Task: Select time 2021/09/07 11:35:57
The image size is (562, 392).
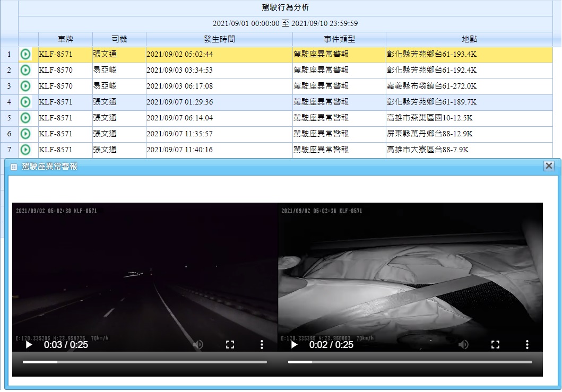Action: point(179,134)
